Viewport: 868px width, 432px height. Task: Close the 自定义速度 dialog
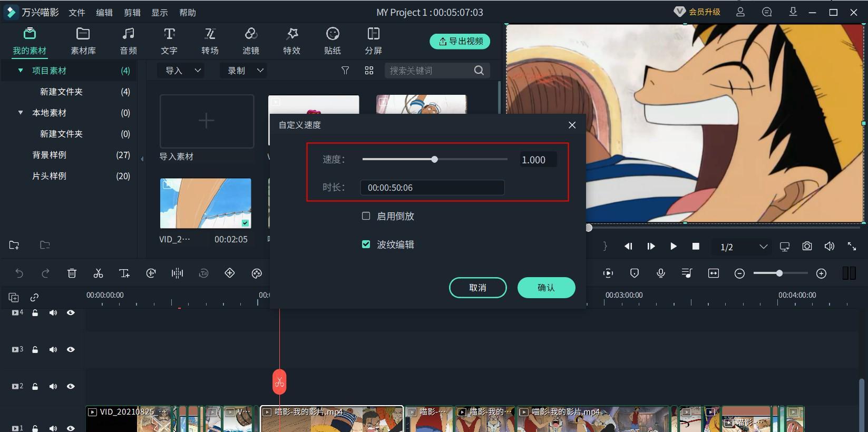(572, 125)
